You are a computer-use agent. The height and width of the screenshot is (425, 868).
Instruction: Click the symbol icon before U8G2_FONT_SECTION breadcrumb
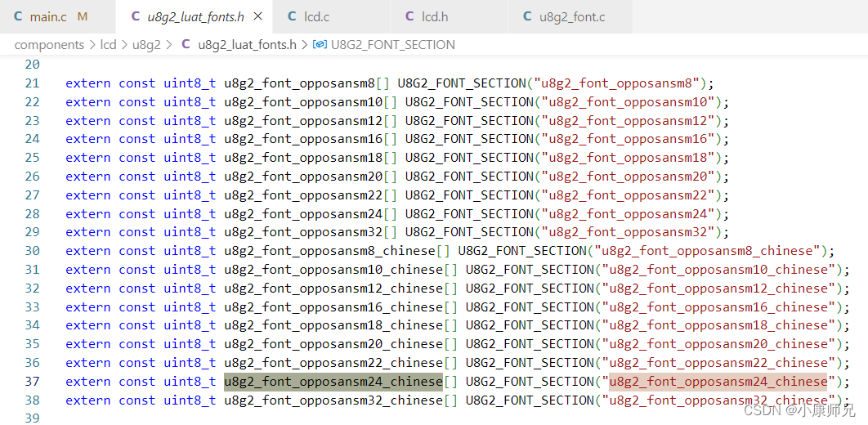pyautogui.click(x=320, y=45)
